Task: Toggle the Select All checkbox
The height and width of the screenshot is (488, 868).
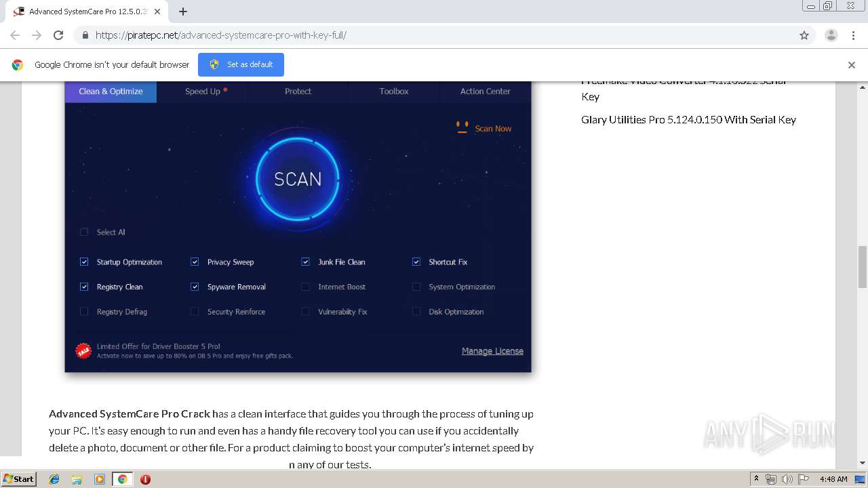Action: point(84,232)
